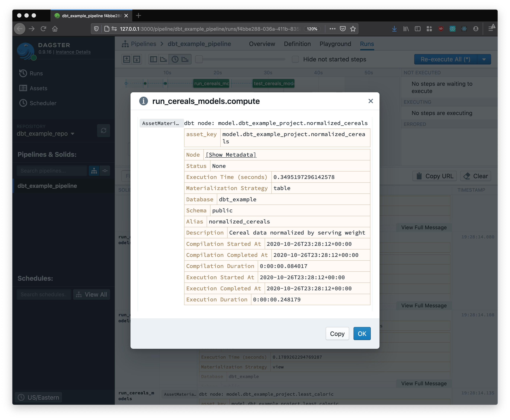Click the OK button

pyautogui.click(x=362, y=334)
